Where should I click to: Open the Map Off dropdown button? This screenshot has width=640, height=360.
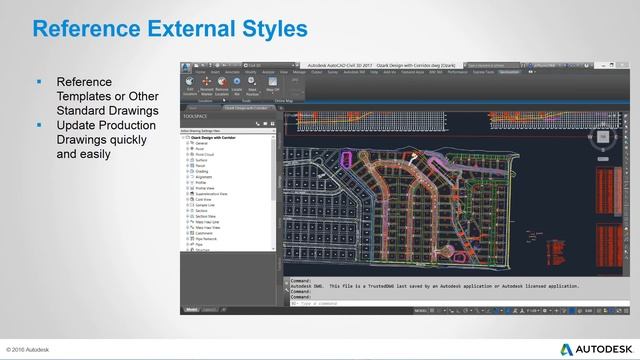point(272,84)
